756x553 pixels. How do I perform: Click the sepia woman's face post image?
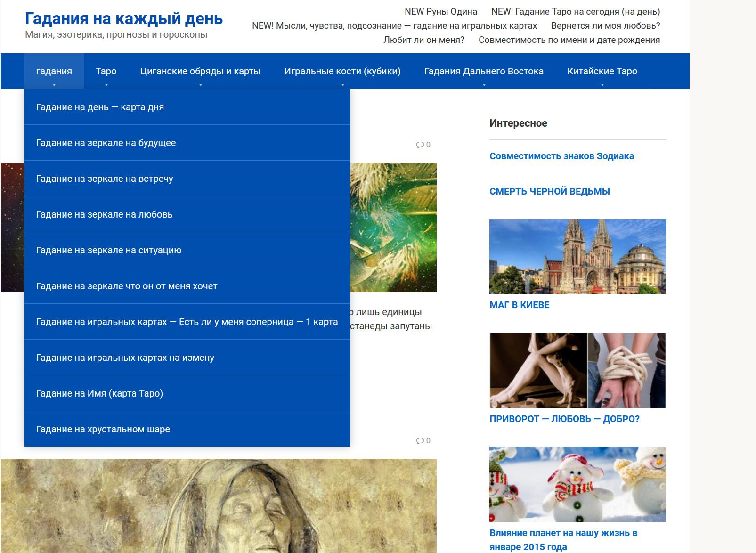tap(219, 506)
